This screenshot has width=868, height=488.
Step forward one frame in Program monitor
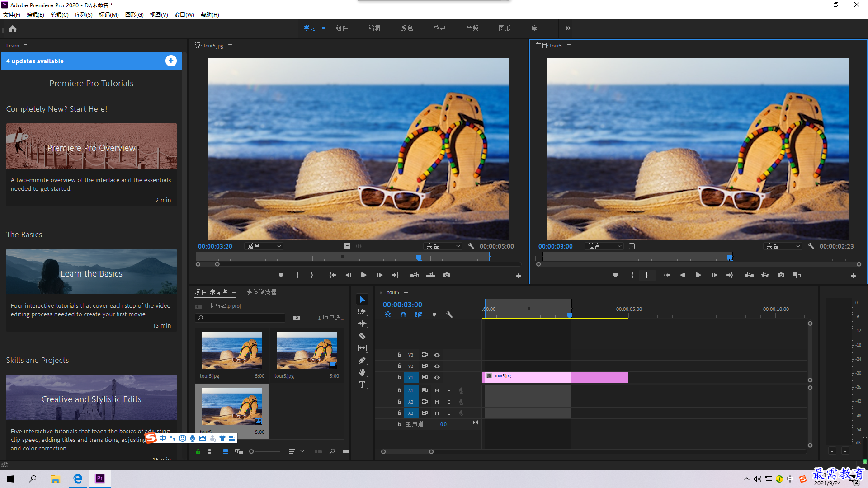714,275
